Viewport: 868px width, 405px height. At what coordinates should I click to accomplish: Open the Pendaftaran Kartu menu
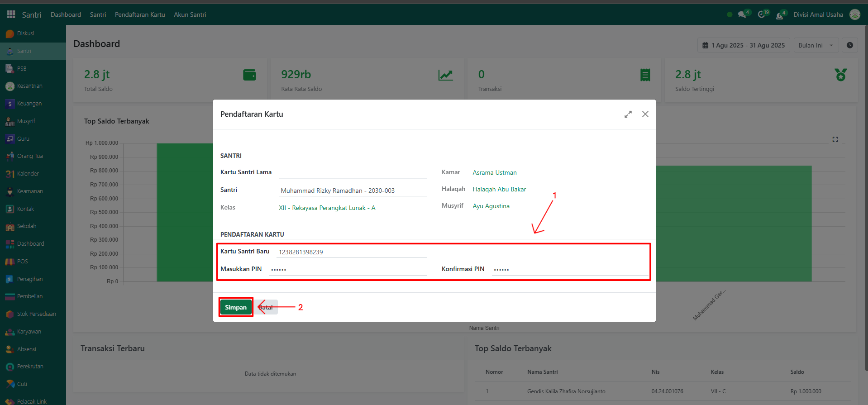(140, 14)
